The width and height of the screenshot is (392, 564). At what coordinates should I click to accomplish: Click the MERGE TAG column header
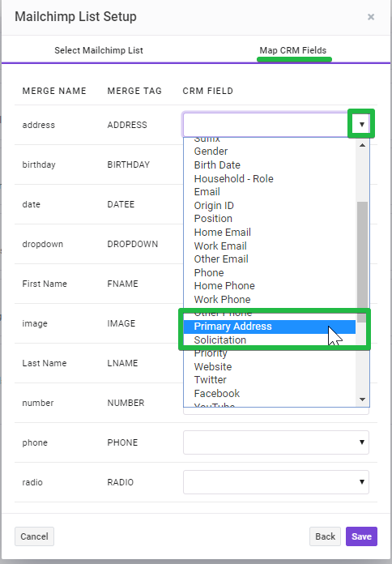134,91
